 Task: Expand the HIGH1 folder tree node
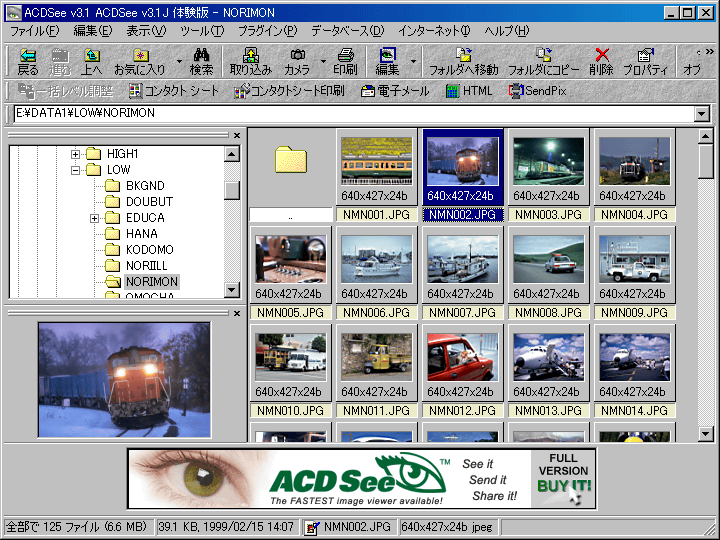tap(75, 154)
